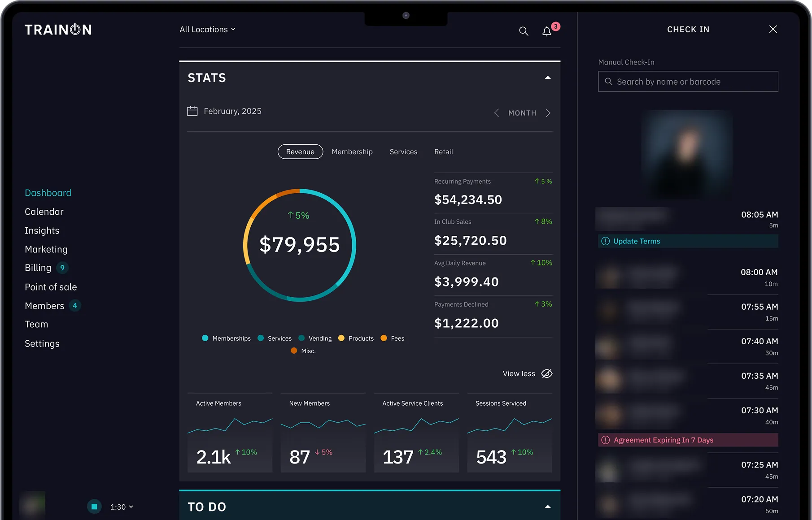This screenshot has width=812, height=520.
Task: Open Marketing in the sidebar
Action: click(x=46, y=249)
